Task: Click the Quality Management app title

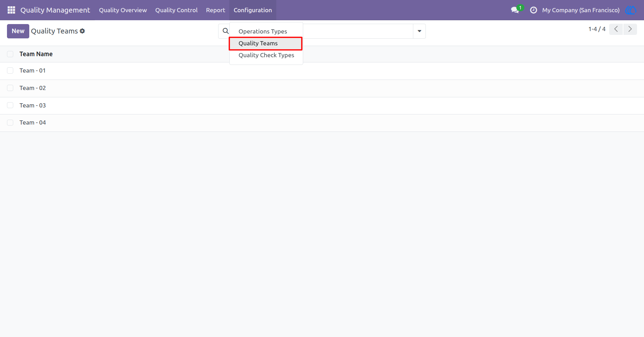Action: tap(55, 10)
